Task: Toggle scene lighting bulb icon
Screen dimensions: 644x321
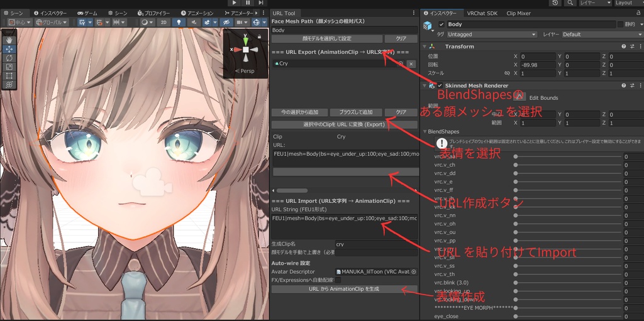Action: tap(179, 22)
